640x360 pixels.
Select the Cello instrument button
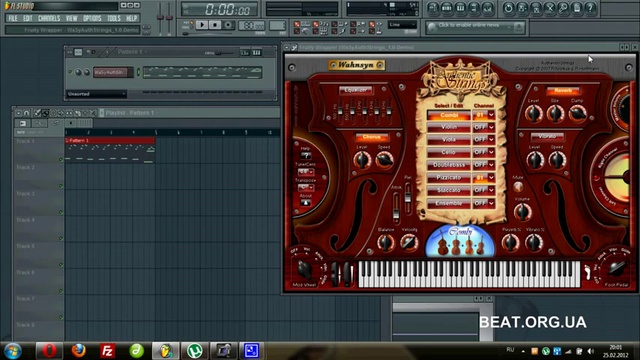pyautogui.click(x=449, y=152)
